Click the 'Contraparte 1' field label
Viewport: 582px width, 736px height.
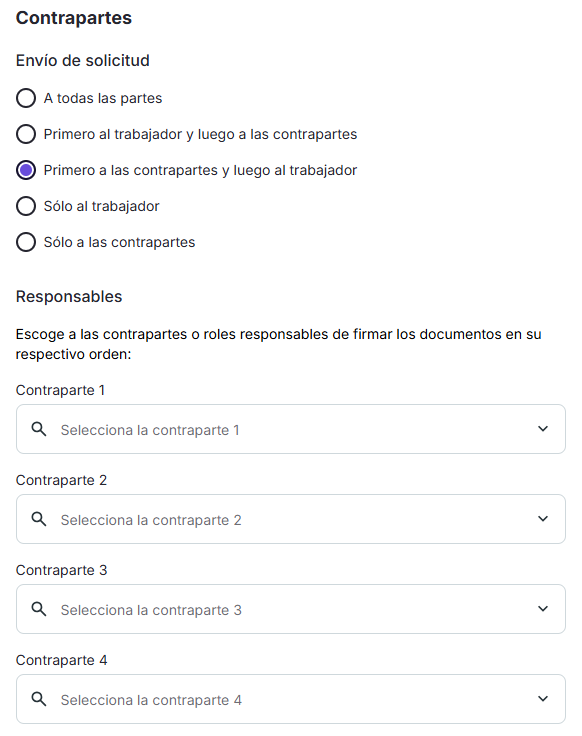[61, 390]
